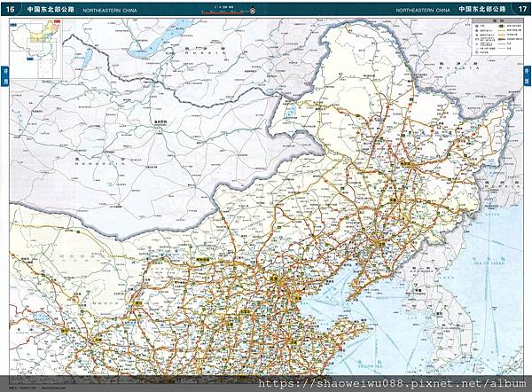Click the Pyongyang 平壤 city label
The width and height of the screenshot is (532, 392).
tap(419, 291)
